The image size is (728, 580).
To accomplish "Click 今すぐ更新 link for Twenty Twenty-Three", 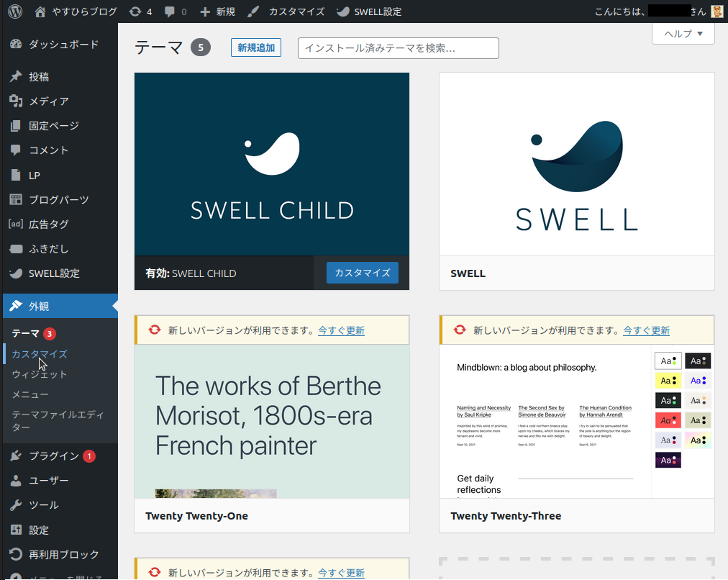I will (646, 330).
